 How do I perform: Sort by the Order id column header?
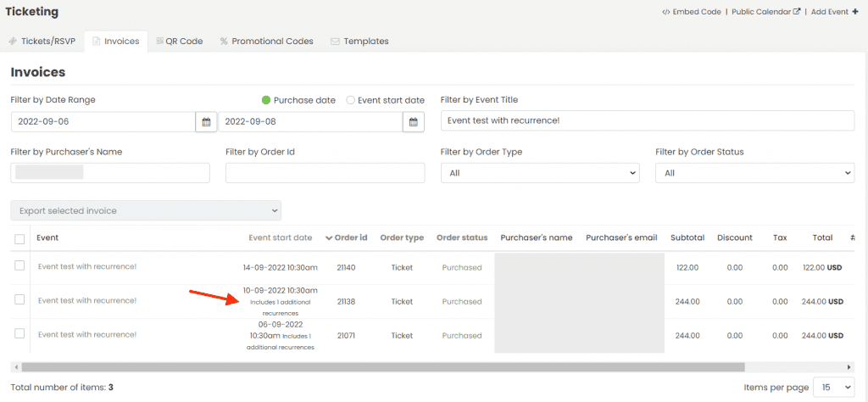(x=346, y=237)
